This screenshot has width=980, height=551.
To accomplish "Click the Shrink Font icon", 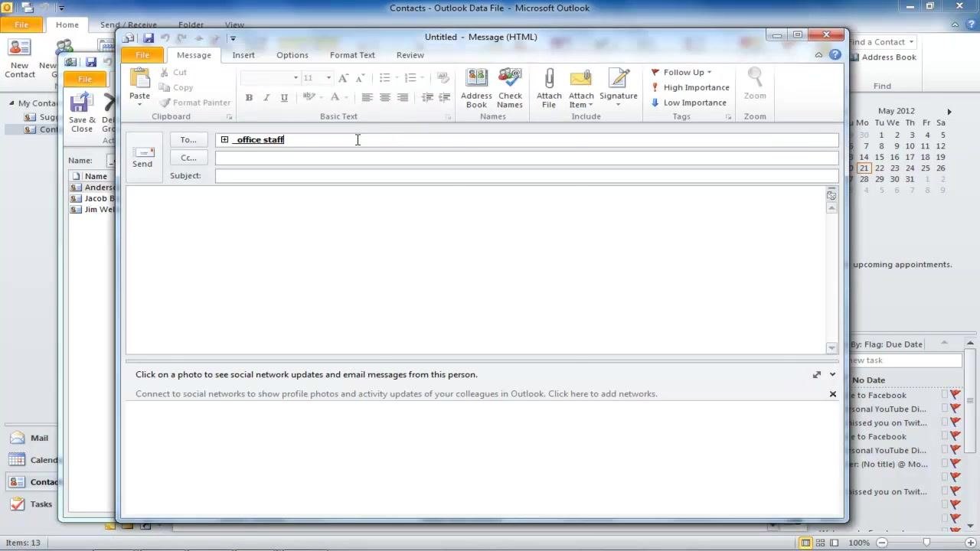I will point(360,78).
